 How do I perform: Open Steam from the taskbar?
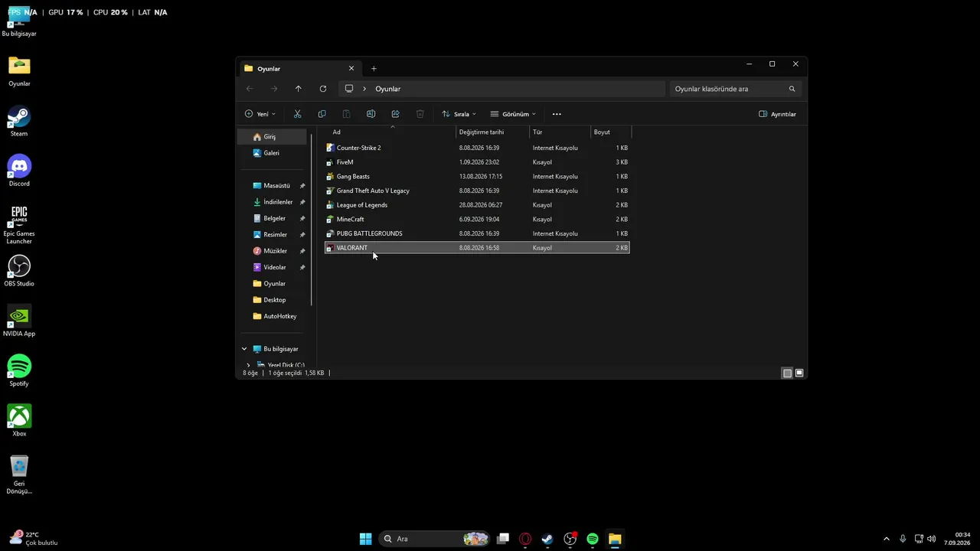click(x=547, y=539)
